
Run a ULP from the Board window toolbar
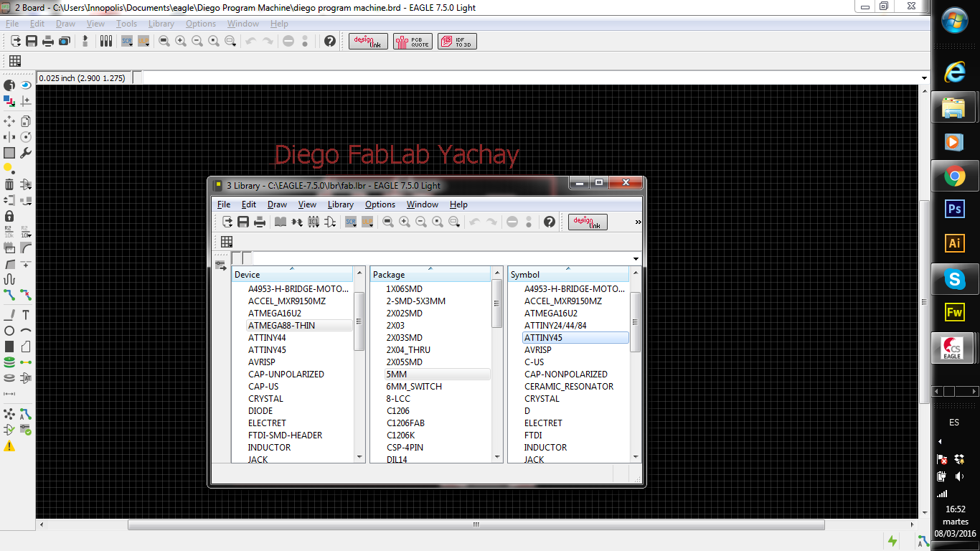[143, 42]
